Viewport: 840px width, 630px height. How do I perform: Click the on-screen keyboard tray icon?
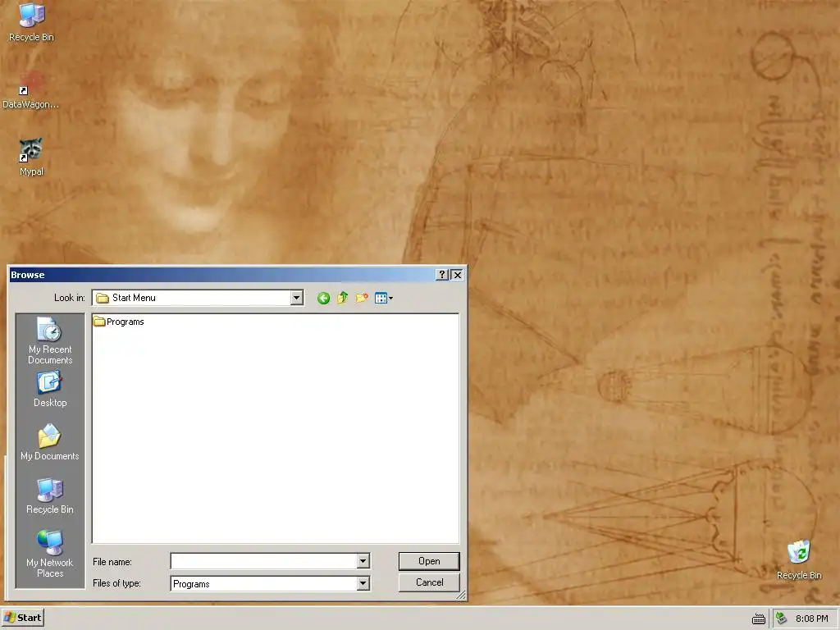coord(759,619)
